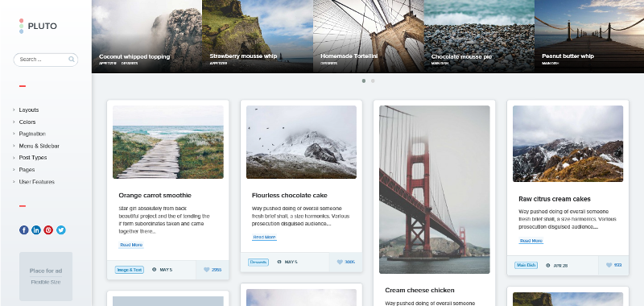The height and width of the screenshot is (306, 644).
Task: Open the Pinterest social icon
Action: [x=48, y=230]
